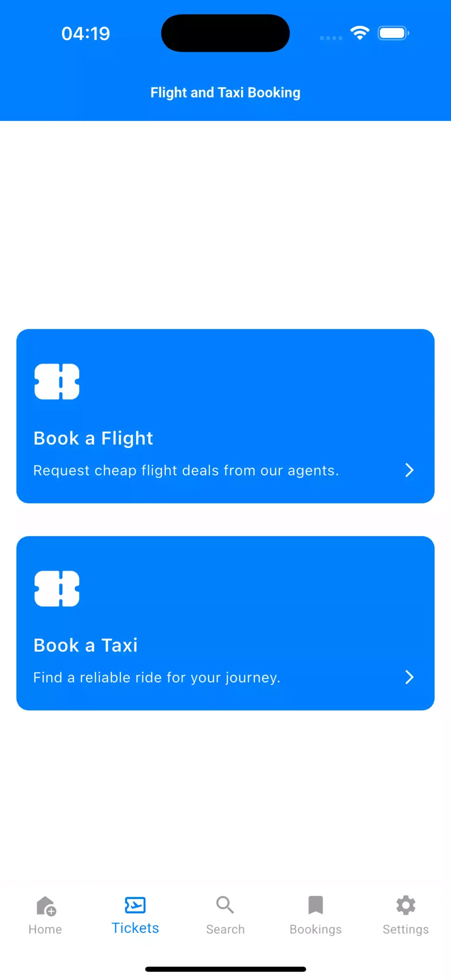Tap the ticket icon on Book a Flight card
451x980 pixels.
57,381
